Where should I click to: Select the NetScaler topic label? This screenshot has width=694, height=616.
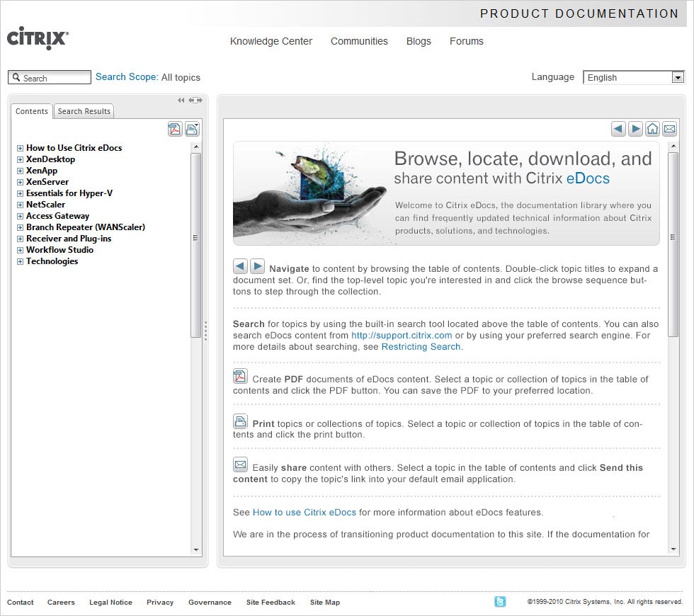point(45,205)
